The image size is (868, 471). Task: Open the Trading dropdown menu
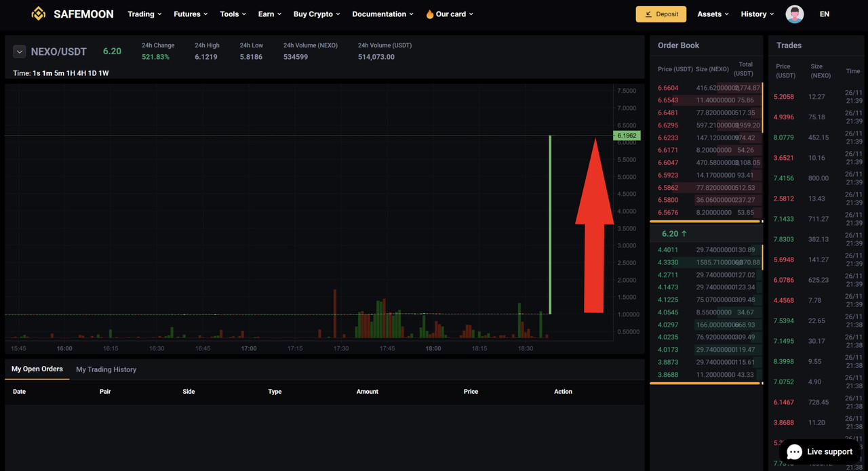144,14
